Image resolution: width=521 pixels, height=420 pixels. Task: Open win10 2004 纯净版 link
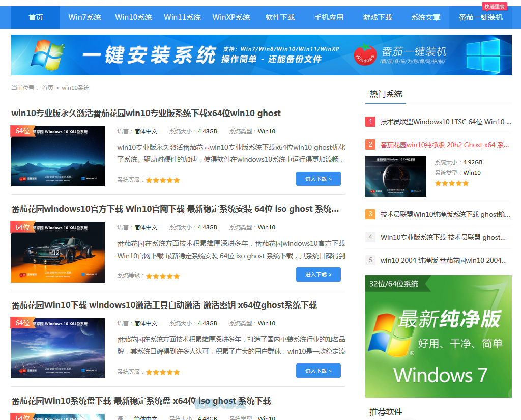coord(444,260)
